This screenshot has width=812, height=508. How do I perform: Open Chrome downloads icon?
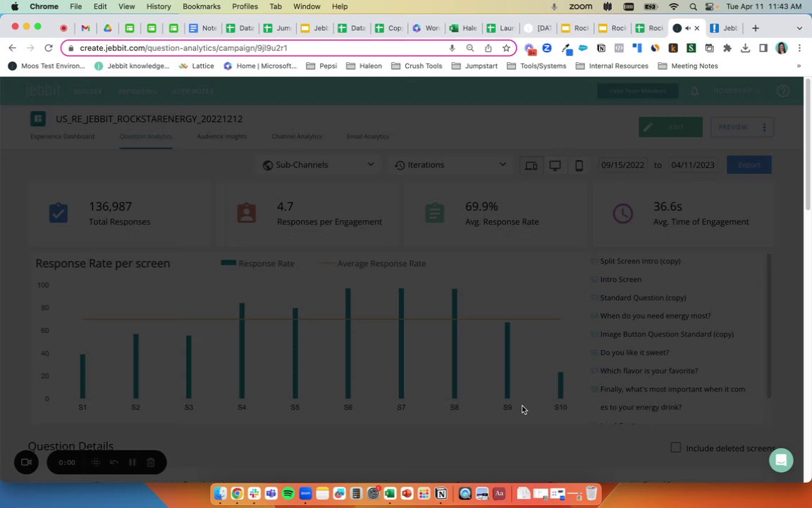pyautogui.click(x=745, y=48)
